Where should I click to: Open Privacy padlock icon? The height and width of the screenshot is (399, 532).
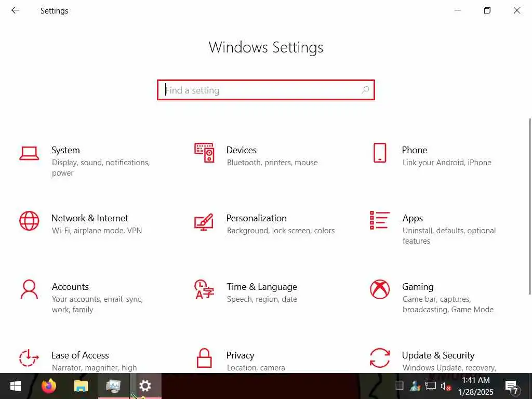(x=204, y=358)
